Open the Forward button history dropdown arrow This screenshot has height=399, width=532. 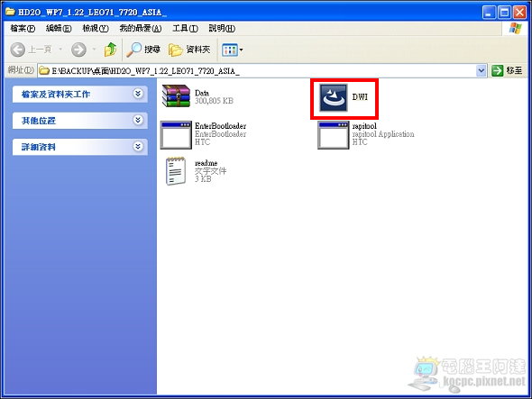(x=94, y=50)
